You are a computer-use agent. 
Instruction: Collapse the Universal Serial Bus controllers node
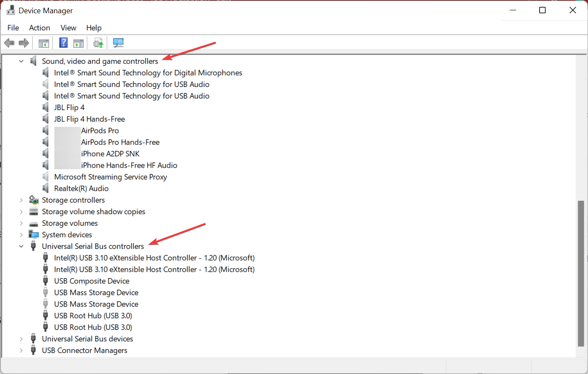point(21,246)
